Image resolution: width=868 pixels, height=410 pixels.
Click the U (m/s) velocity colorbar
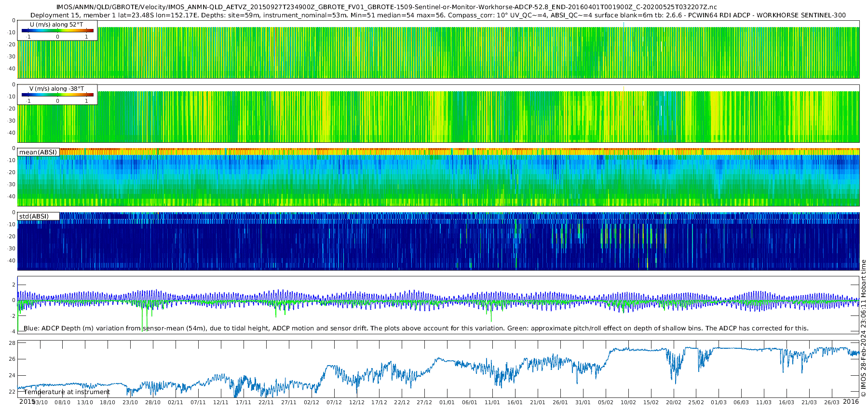[x=57, y=30]
